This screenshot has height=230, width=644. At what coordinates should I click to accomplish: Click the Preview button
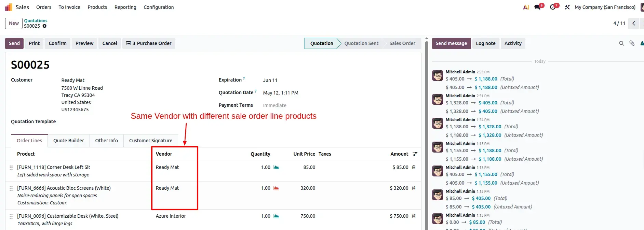pyautogui.click(x=84, y=43)
